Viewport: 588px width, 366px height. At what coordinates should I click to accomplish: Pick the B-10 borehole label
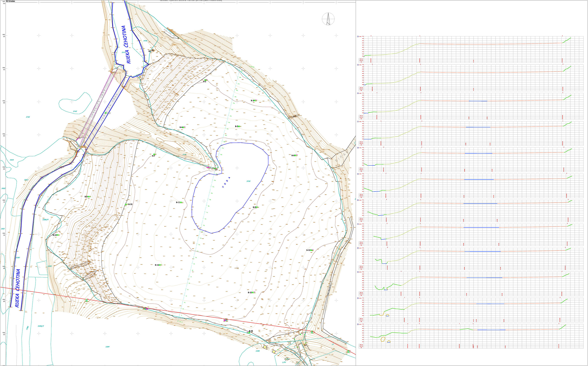(130, 204)
